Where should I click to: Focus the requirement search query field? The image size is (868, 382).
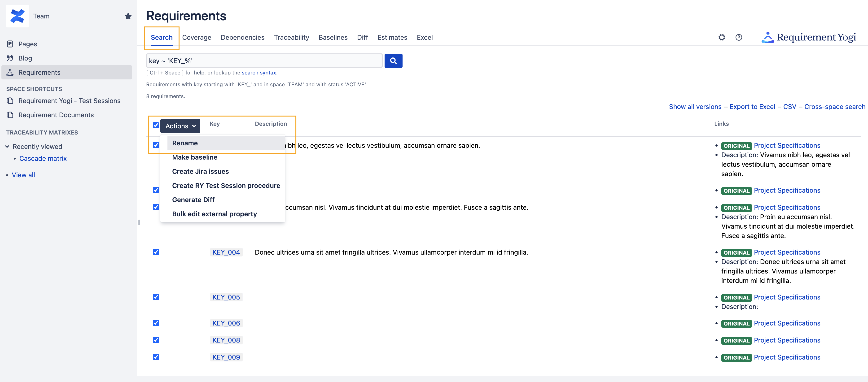pos(264,61)
